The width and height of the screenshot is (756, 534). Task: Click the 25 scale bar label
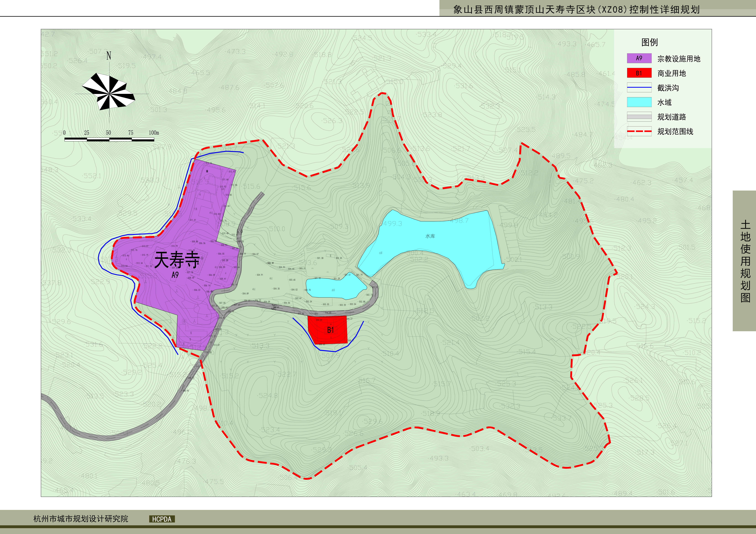[x=87, y=133]
